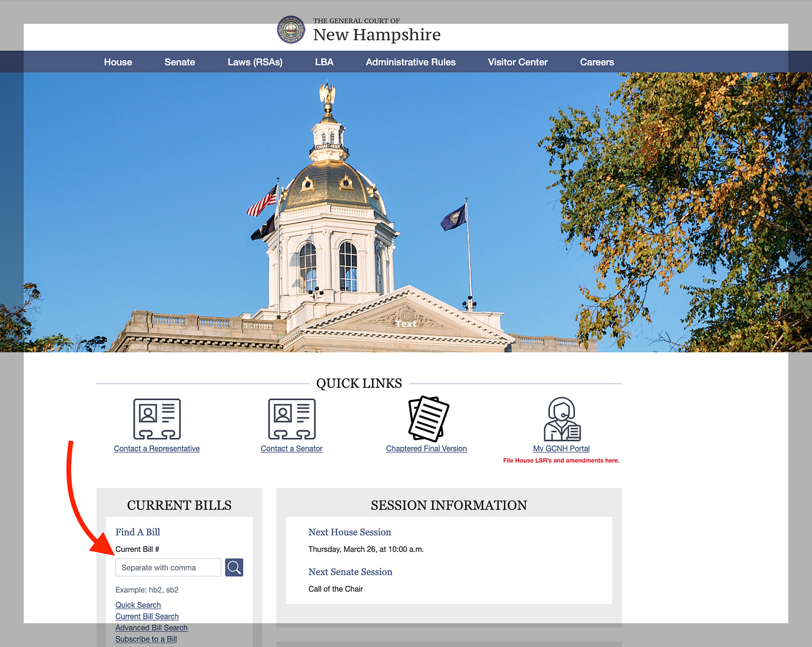Open the Current Bill Search link
Image resolution: width=812 pixels, height=647 pixels.
(147, 616)
